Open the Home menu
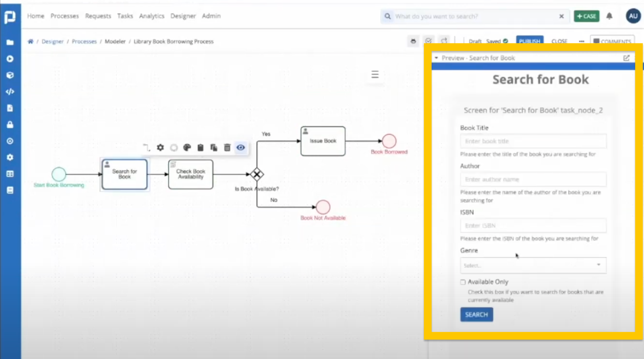Screen dimensions: 644x359 [x=35, y=16]
